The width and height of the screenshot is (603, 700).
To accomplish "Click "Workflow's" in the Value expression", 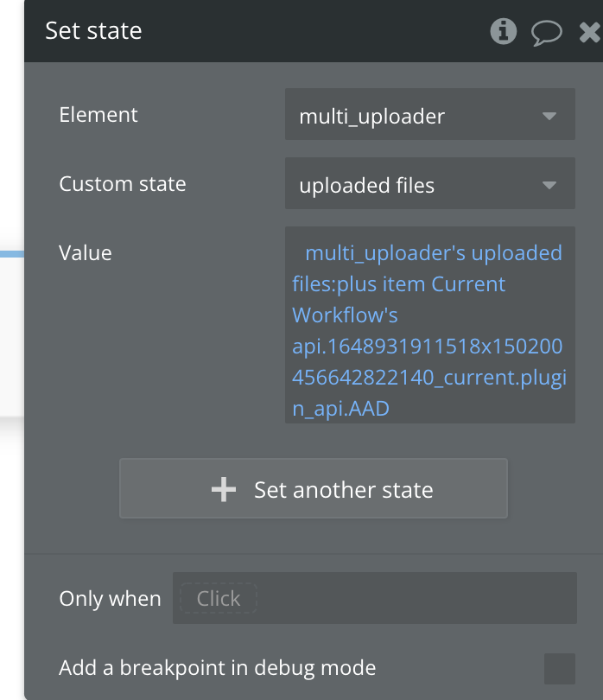I will pos(345,315).
